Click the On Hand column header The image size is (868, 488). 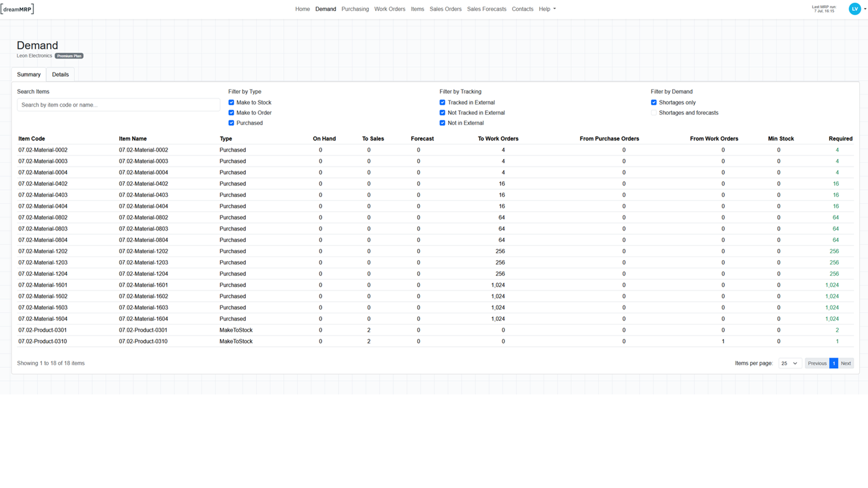(324, 139)
